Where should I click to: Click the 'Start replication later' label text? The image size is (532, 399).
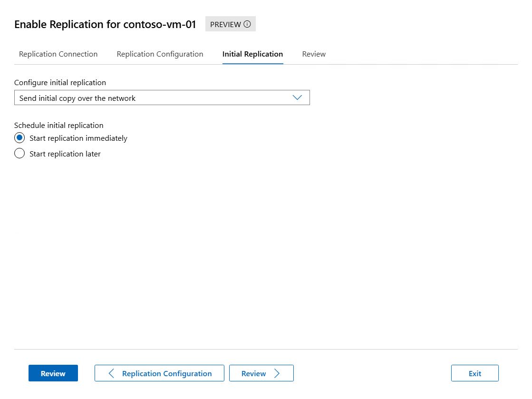point(65,154)
